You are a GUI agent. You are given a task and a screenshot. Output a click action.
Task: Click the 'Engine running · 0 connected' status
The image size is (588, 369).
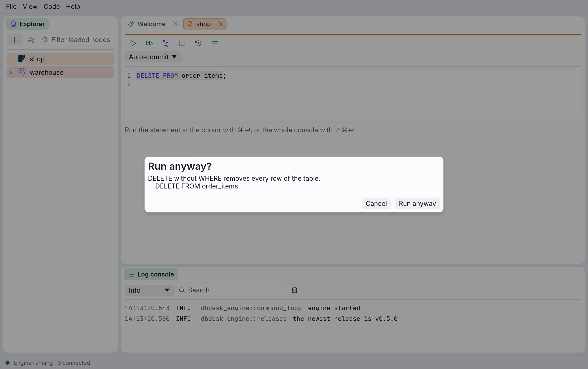[52, 363]
